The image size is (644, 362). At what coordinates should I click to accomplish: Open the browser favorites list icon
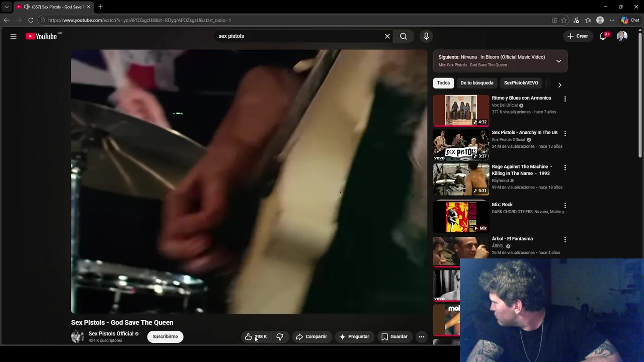click(x=588, y=20)
